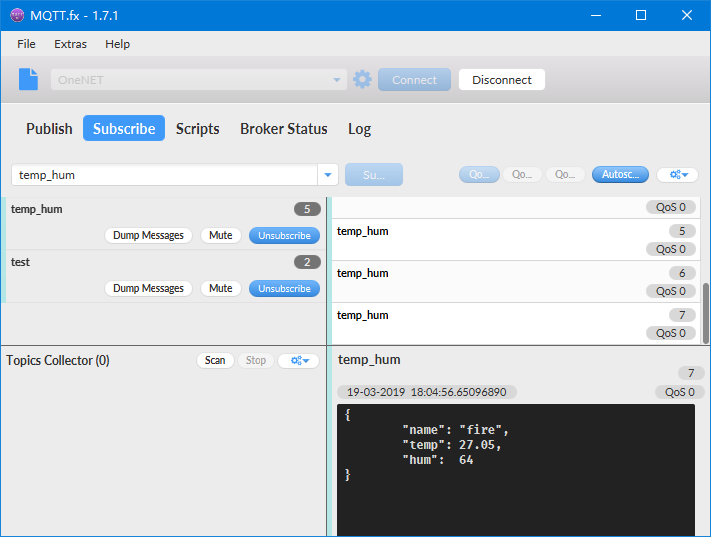Click the Topics Collector (0) heading
The width and height of the screenshot is (711, 537).
[x=58, y=360]
